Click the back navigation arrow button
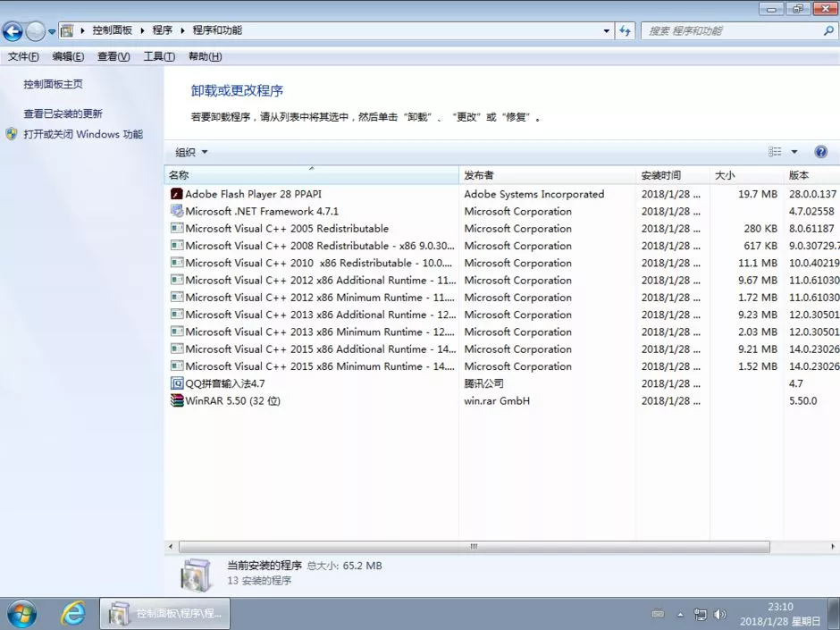Screen dimensions: 840x630 tap(13, 29)
